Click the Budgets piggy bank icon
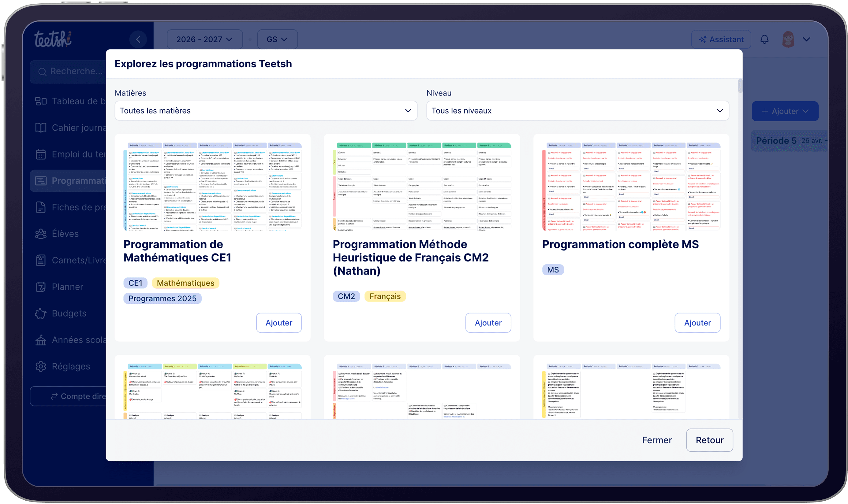The image size is (848, 504). coord(41,313)
